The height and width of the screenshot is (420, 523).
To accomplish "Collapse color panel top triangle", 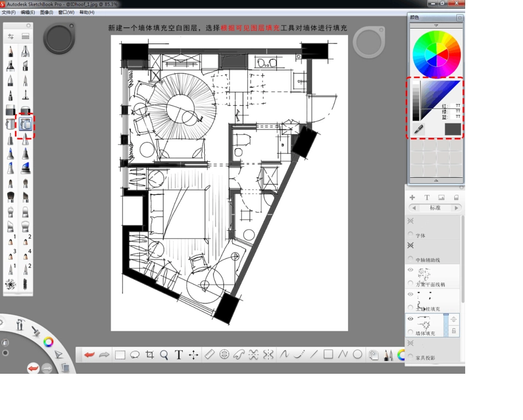I will point(436,25).
